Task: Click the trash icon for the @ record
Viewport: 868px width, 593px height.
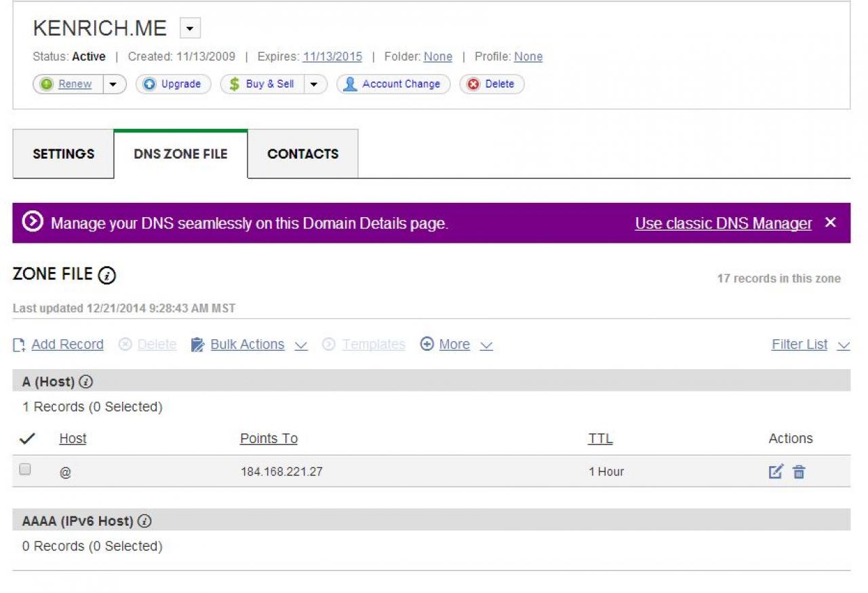Action: click(800, 472)
